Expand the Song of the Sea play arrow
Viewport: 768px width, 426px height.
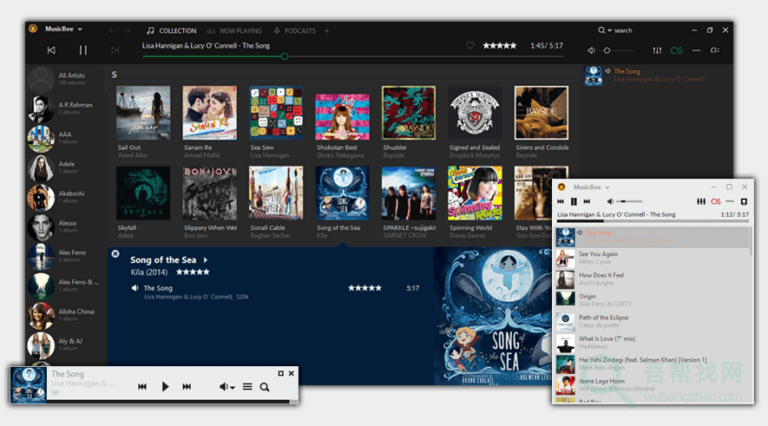[206, 260]
